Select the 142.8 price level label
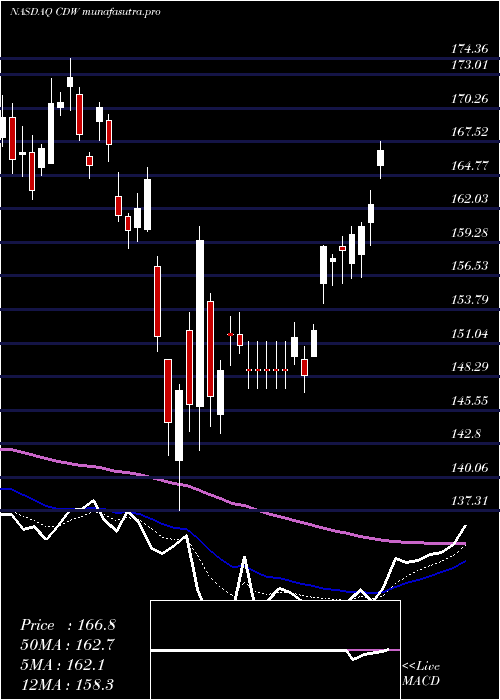 pos(466,434)
